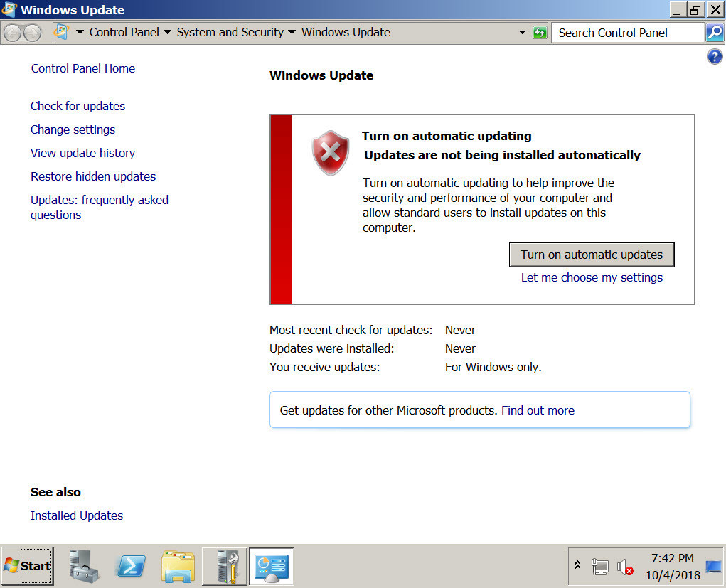
Task: Select System and Security breadcrumb
Action: coord(230,32)
